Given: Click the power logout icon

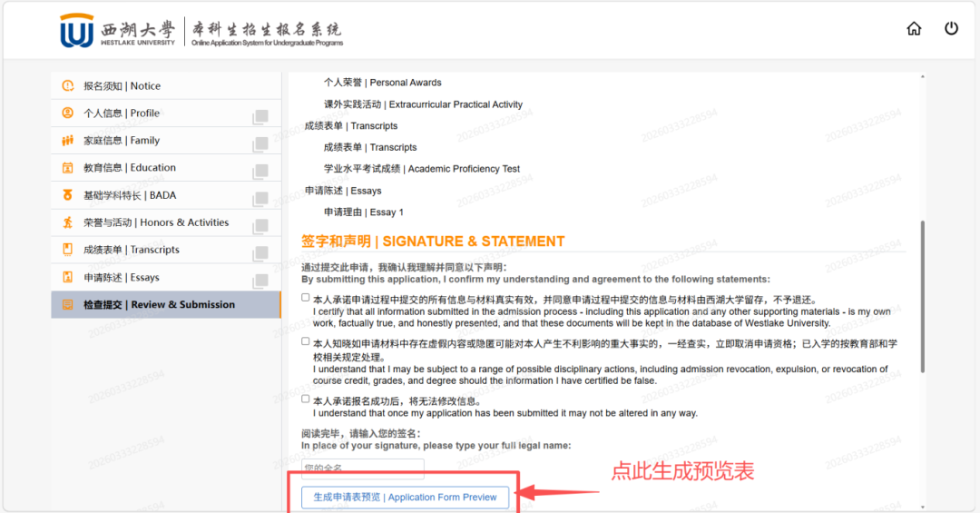Looking at the screenshot, I should point(951,29).
